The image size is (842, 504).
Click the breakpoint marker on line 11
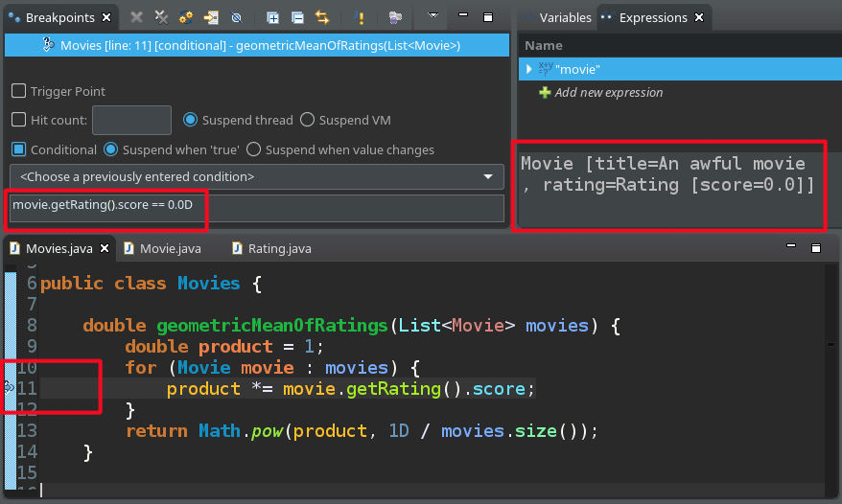pyautogui.click(x=9, y=387)
